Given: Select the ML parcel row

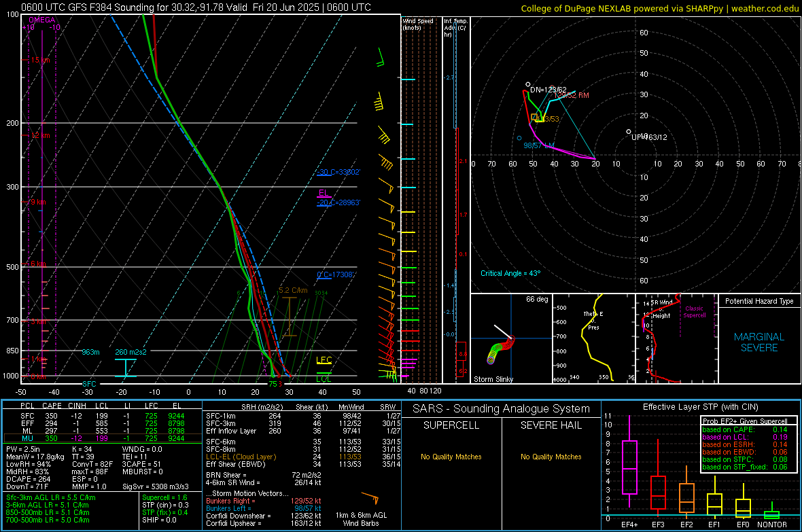Looking at the screenshot, I should (103, 431).
